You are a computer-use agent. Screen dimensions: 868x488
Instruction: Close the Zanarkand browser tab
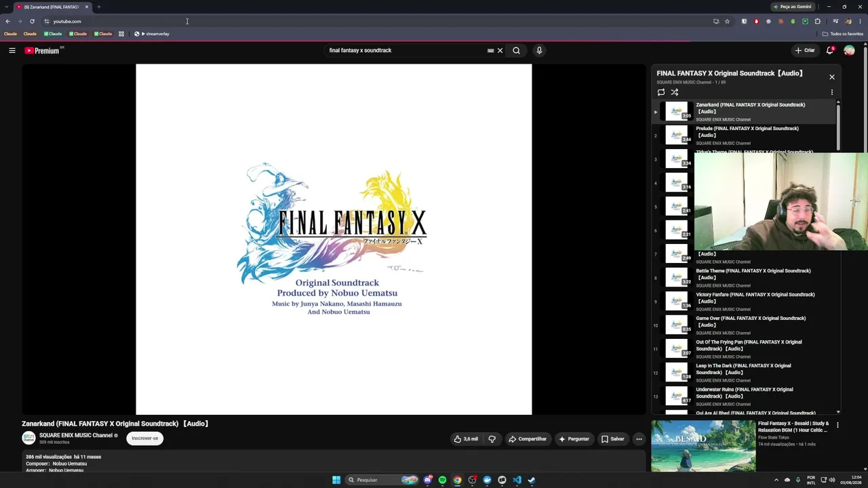[x=87, y=7]
